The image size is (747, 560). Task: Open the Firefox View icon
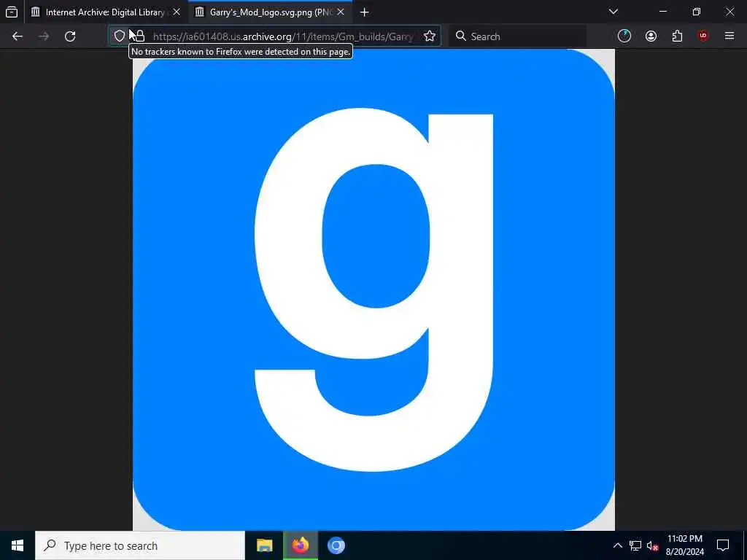(x=12, y=12)
